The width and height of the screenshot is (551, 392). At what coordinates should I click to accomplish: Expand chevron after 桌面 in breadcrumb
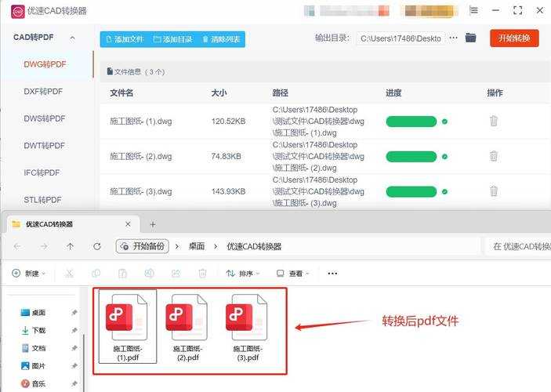pyautogui.click(x=216, y=246)
